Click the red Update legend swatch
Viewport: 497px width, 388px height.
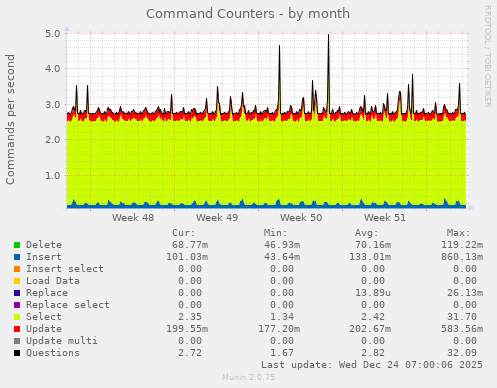coord(17,329)
